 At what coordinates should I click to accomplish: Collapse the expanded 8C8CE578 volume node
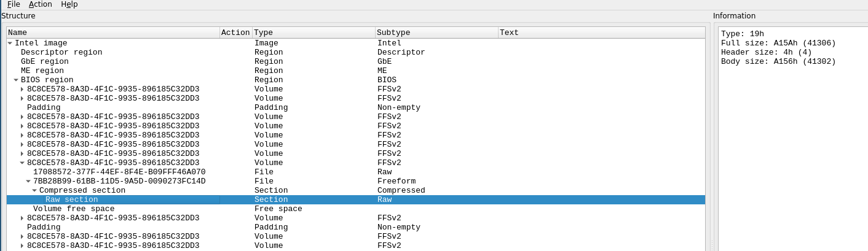(22, 163)
